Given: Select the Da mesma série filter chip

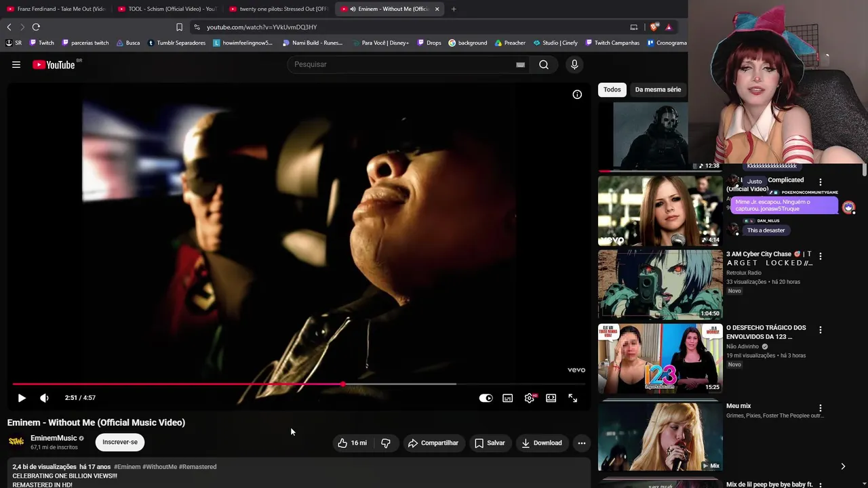Looking at the screenshot, I should point(658,89).
